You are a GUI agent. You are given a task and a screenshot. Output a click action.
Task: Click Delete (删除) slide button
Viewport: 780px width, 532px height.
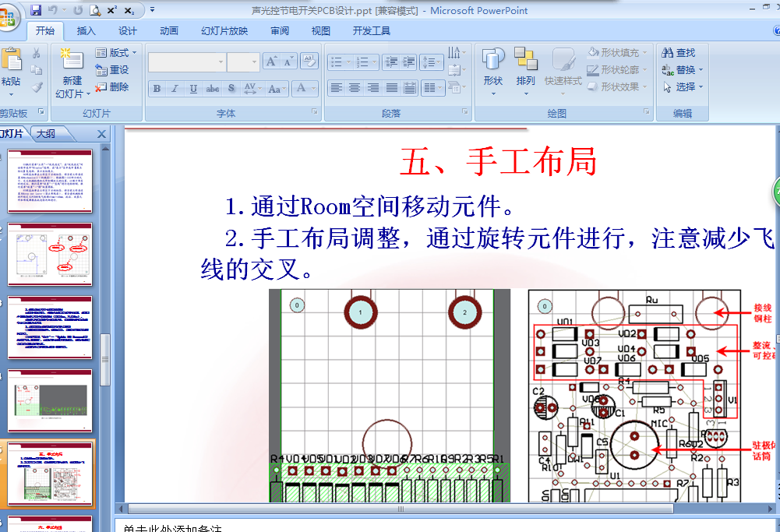point(112,87)
